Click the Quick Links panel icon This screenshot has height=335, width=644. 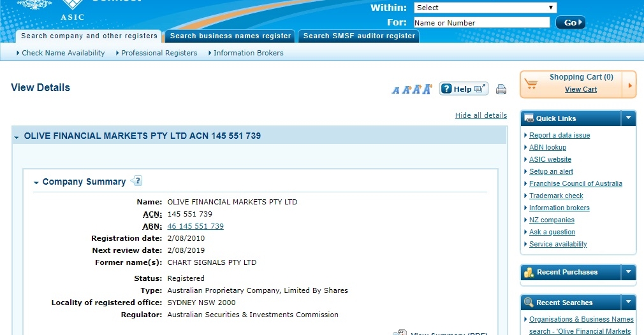click(529, 118)
